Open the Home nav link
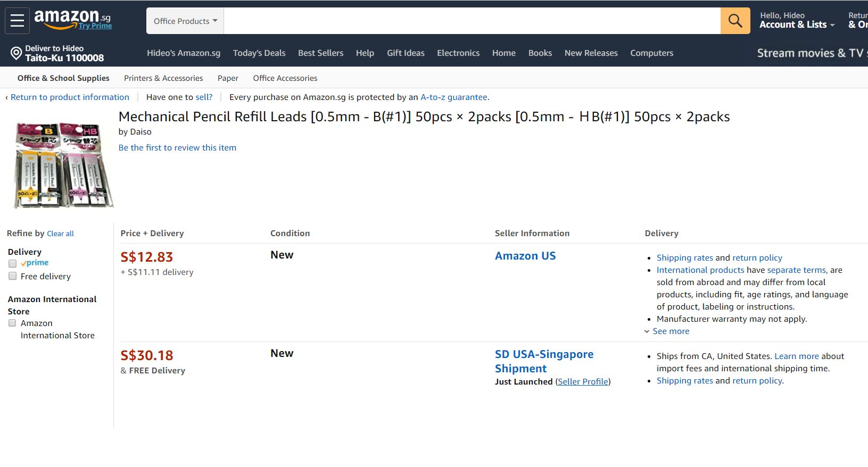The height and width of the screenshot is (467, 868). (504, 53)
